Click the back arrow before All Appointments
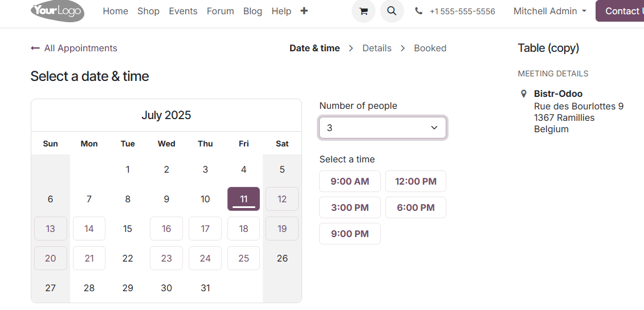The width and height of the screenshot is (644, 310). click(35, 48)
